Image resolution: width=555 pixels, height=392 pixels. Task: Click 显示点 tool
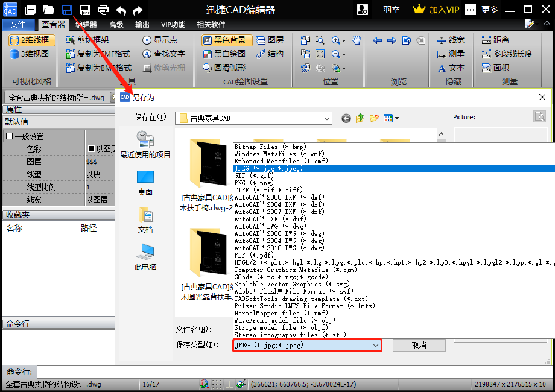[160, 40]
